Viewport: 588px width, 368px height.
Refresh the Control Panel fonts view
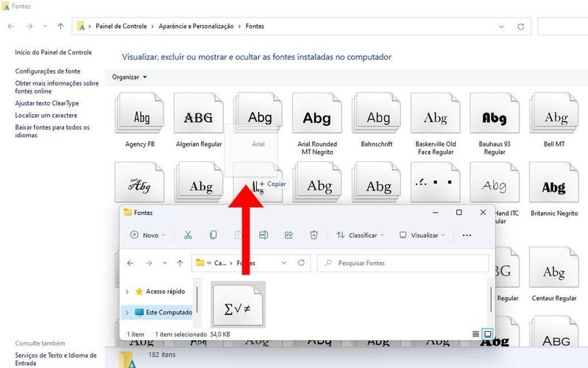click(x=520, y=26)
